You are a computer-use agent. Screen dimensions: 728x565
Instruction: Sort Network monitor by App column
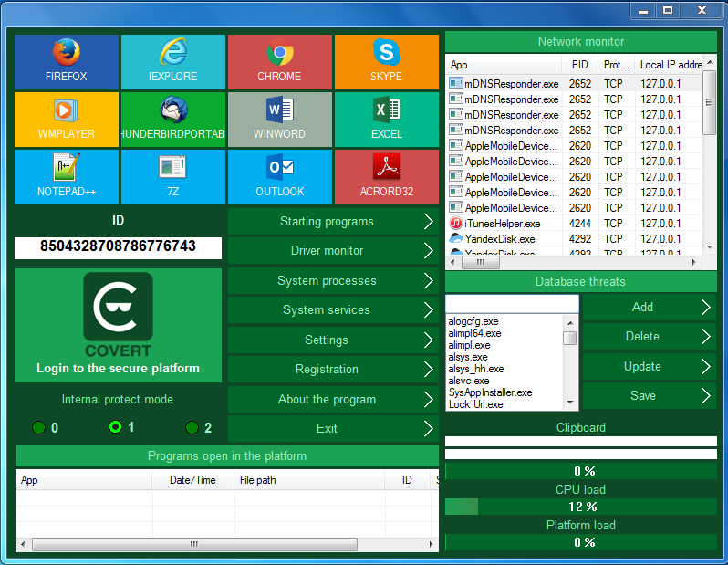click(504, 65)
